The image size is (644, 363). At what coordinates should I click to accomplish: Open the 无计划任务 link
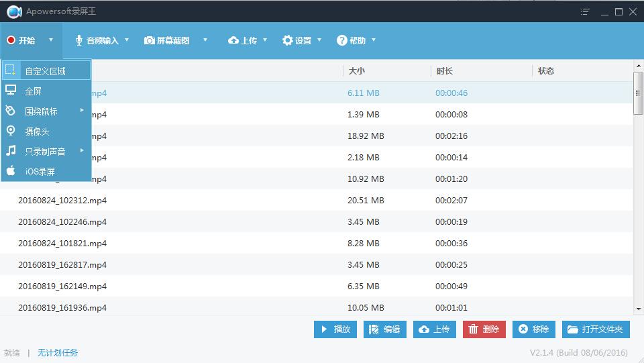click(58, 352)
